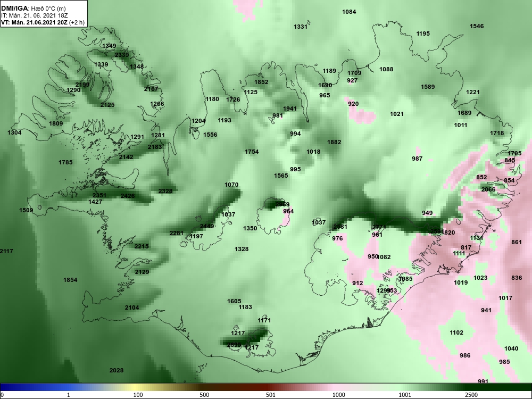The width and height of the screenshot is (532, 399).
Task: Click the legend label 100
Action: pos(138,395)
